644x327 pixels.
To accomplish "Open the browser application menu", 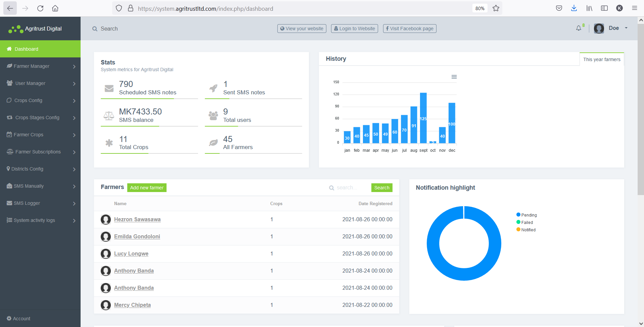I will point(634,8).
